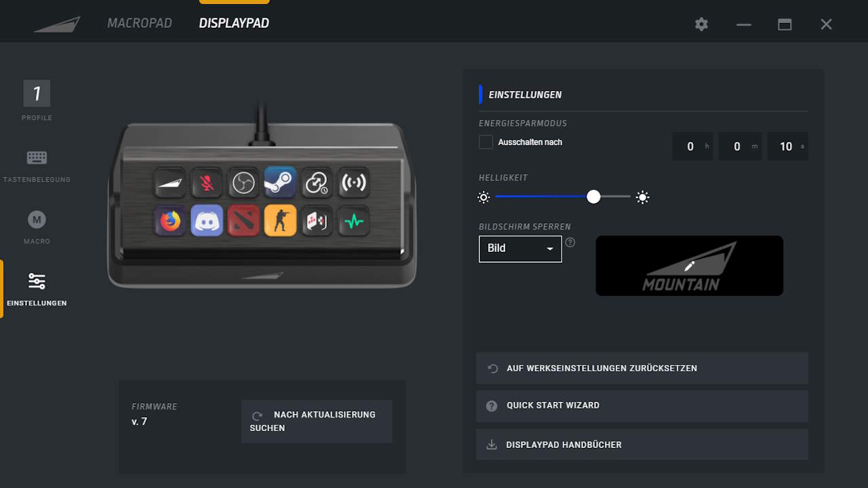Click the Counter-Strike key icon

click(280, 221)
